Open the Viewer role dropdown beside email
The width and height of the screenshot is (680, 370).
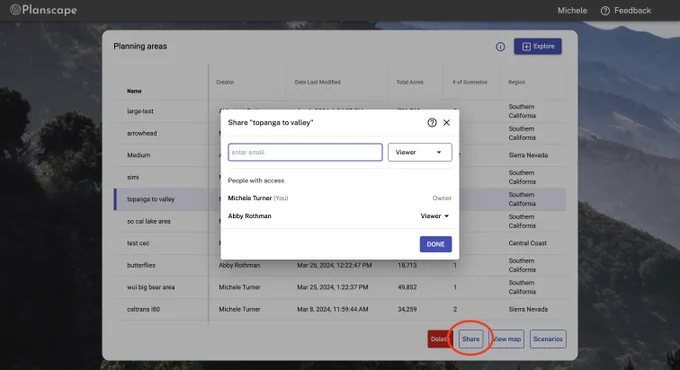[419, 152]
